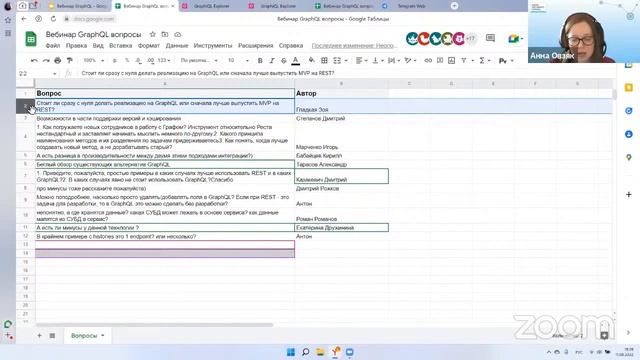Open a new browser tab with plus
The height and width of the screenshot is (360, 640).
pyautogui.click(x=454, y=6)
